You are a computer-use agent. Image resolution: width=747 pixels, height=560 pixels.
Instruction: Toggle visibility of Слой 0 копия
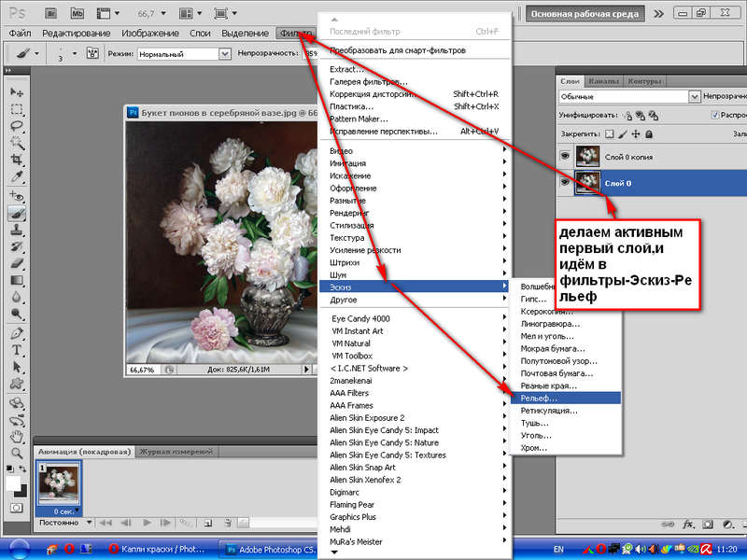tap(565, 156)
